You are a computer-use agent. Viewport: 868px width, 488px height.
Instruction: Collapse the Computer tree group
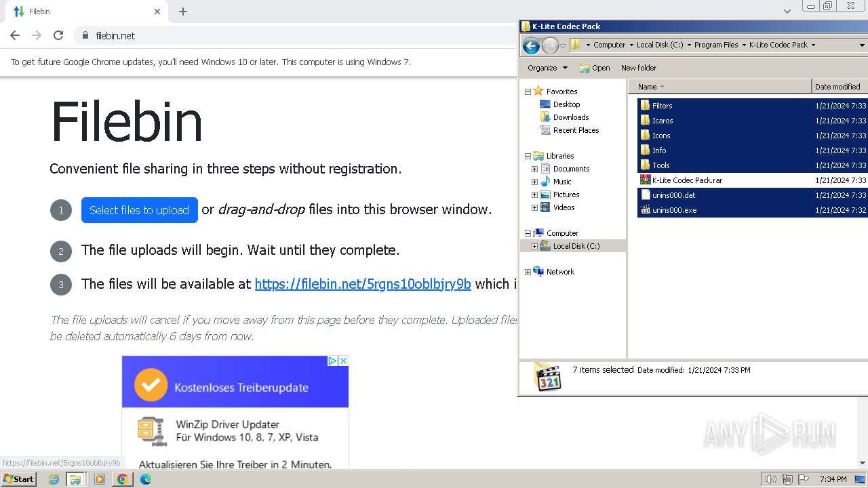click(x=528, y=233)
